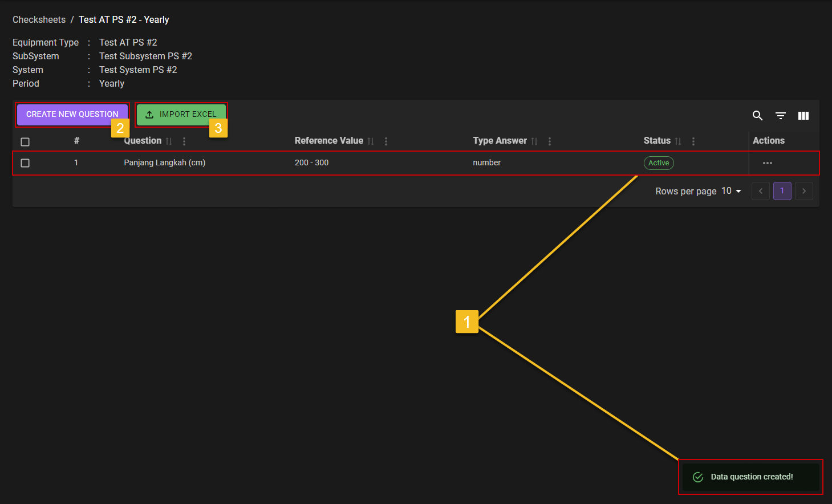Select the Panjang Langkah row checkbox
Viewport: 832px width, 504px height.
click(25, 163)
